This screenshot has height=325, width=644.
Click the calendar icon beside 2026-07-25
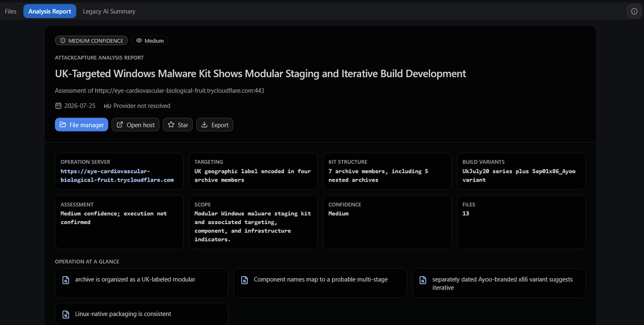click(x=58, y=106)
